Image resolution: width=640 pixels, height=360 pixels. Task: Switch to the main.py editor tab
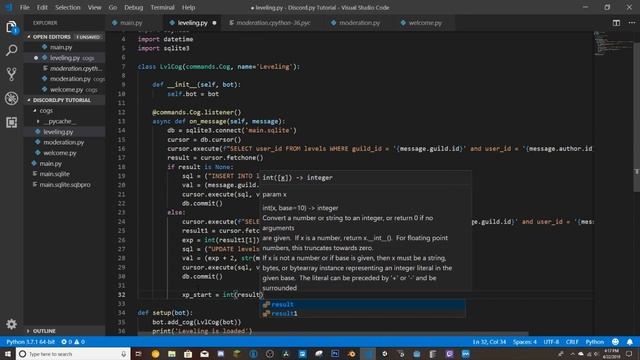131,23
